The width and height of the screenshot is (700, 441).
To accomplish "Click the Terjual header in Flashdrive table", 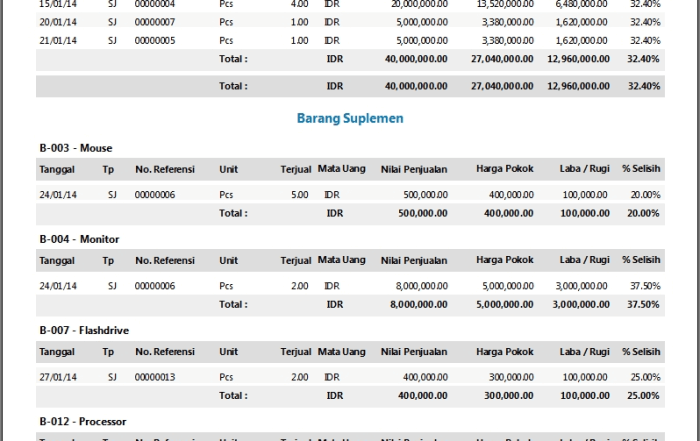I will point(296,351).
